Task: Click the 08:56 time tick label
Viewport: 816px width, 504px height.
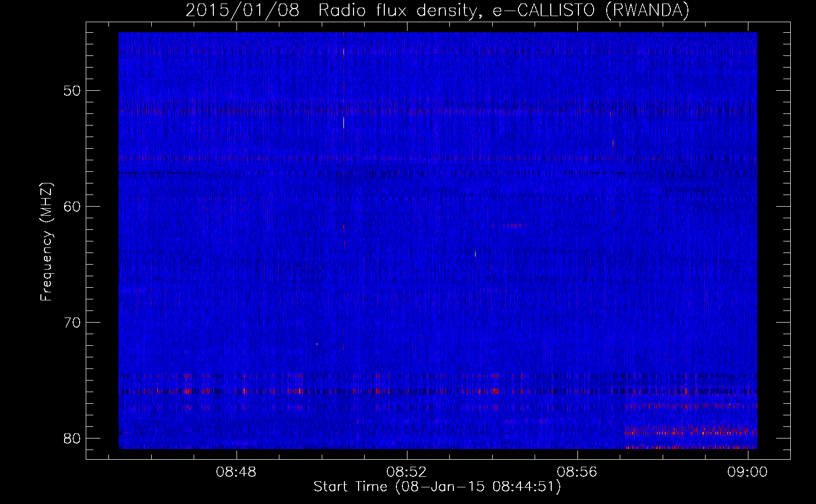Action: click(577, 472)
